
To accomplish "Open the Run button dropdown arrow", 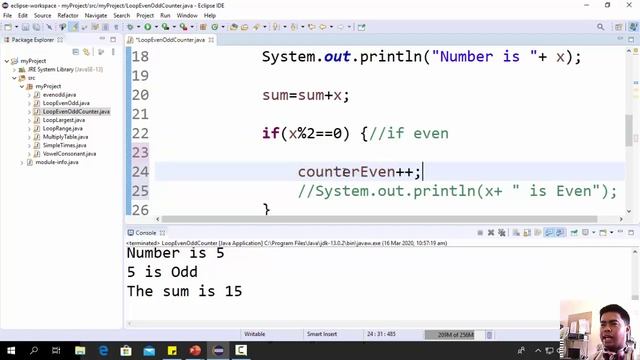I will [x=156, y=27].
